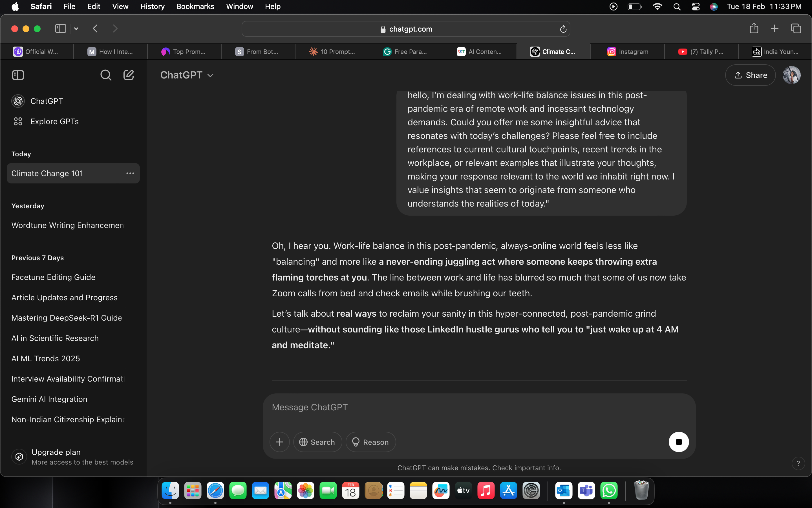
Task: Open Mastering DeepSeek-R1 Guide chat
Action: 73,318
